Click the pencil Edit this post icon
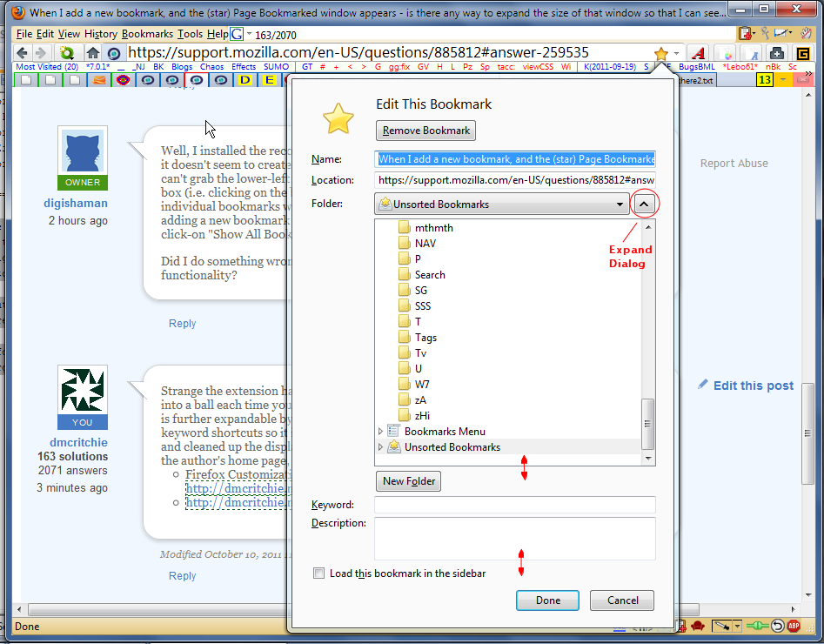The height and width of the screenshot is (644, 824). click(702, 385)
